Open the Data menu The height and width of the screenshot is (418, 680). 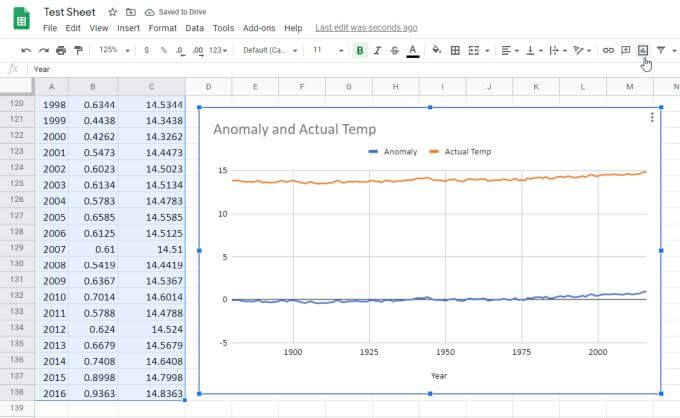[x=194, y=28]
